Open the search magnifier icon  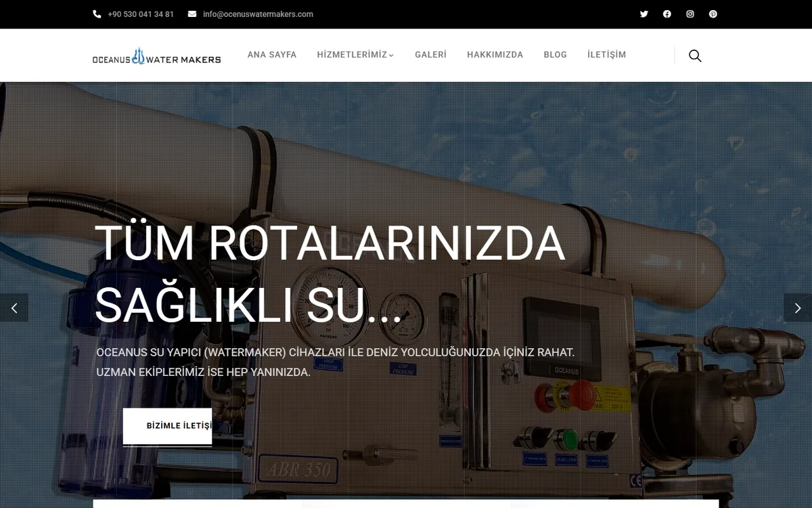pyautogui.click(x=695, y=56)
